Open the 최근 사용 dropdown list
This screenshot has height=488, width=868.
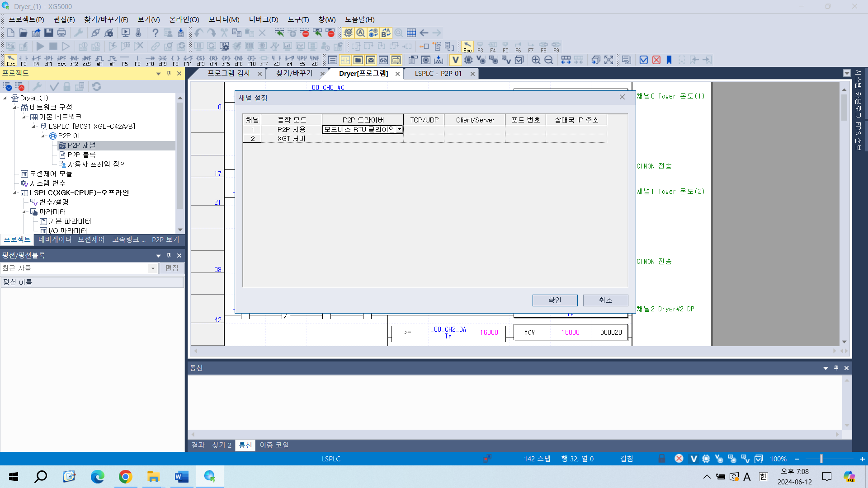(153, 268)
